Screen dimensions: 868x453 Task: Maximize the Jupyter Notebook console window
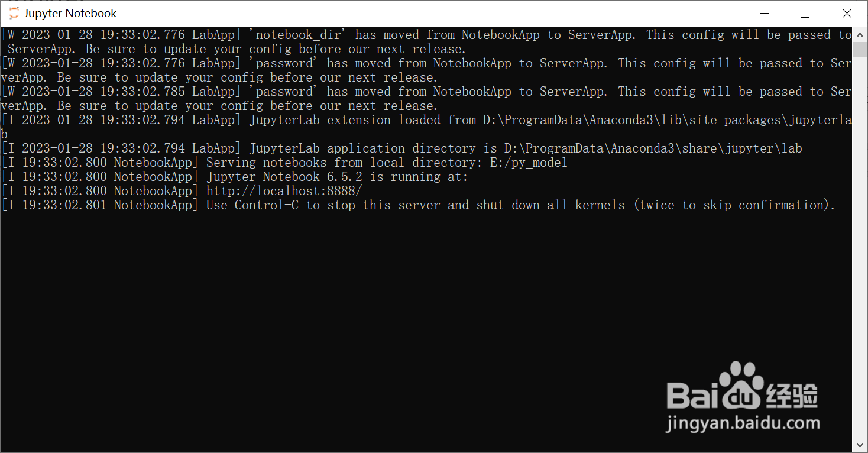tap(805, 13)
